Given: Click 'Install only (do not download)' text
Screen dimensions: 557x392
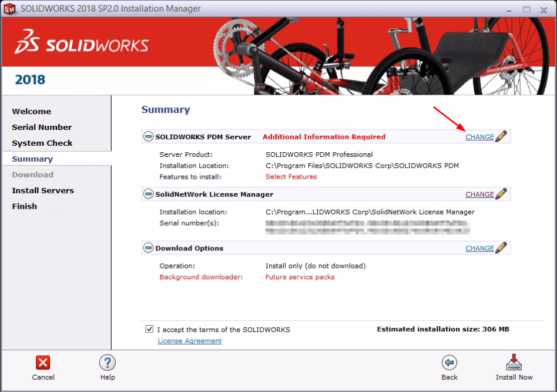Looking at the screenshot, I should click(x=316, y=266).
